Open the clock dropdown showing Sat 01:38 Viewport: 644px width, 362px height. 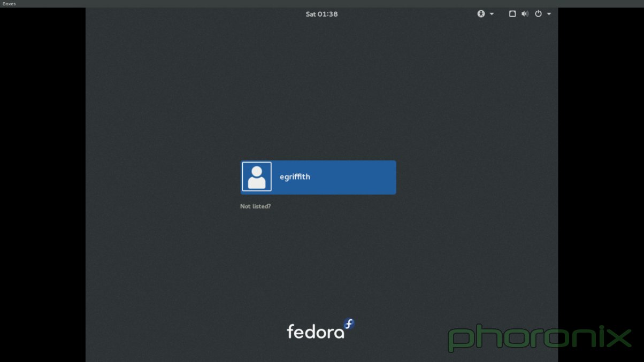[321, 13]
